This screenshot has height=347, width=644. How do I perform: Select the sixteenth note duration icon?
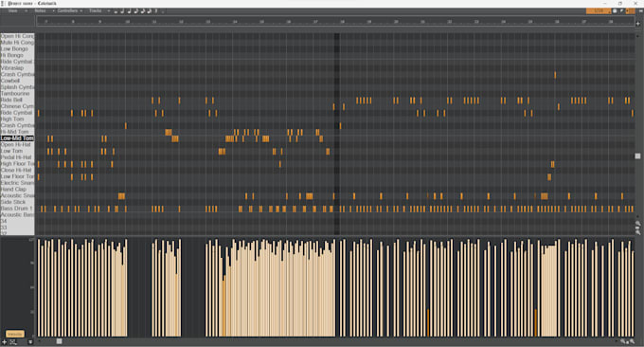click(x=142, y=11)
